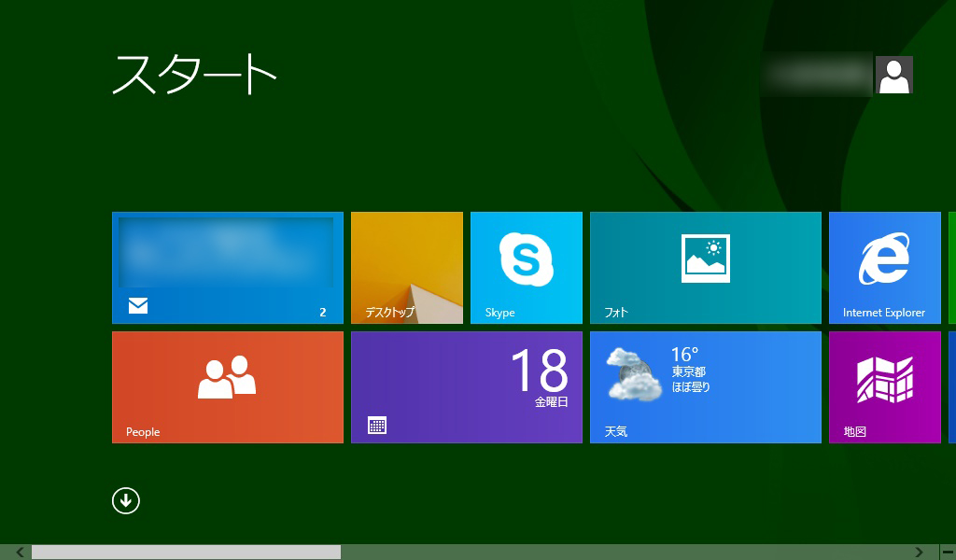Image resolution: width=956 pixels, height=560 pixels.
Task: Open the People tile
Action: tap(228, 387)
